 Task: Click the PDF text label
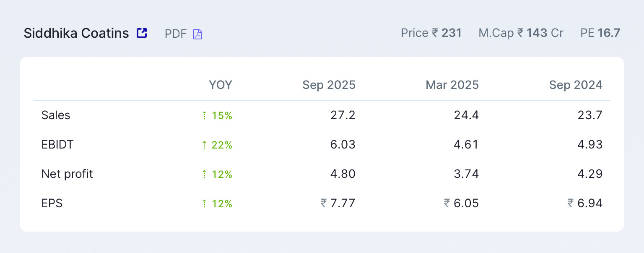click(176, 34)
